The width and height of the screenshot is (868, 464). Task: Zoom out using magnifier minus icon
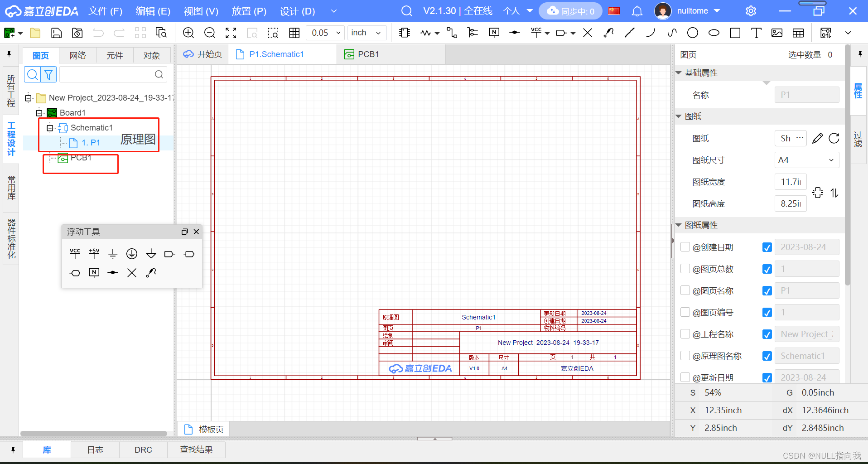210,33
